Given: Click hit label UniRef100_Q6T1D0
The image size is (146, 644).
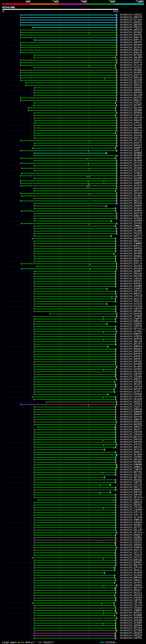Looking at the screenshot, I should pos(131,477).
